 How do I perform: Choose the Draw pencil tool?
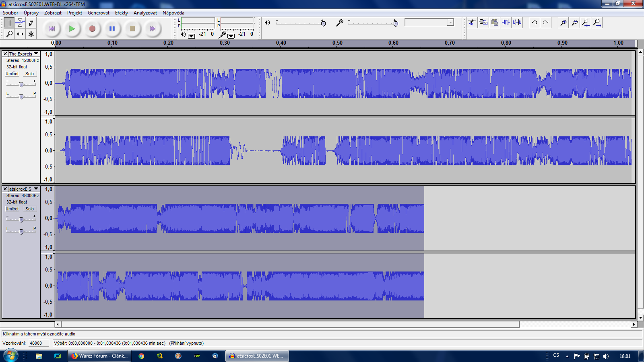tap(31, 23)
